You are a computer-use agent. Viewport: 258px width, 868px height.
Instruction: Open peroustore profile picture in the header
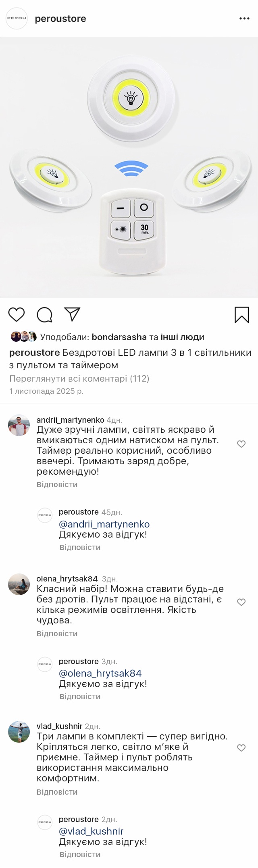click(x=17, y=19)
